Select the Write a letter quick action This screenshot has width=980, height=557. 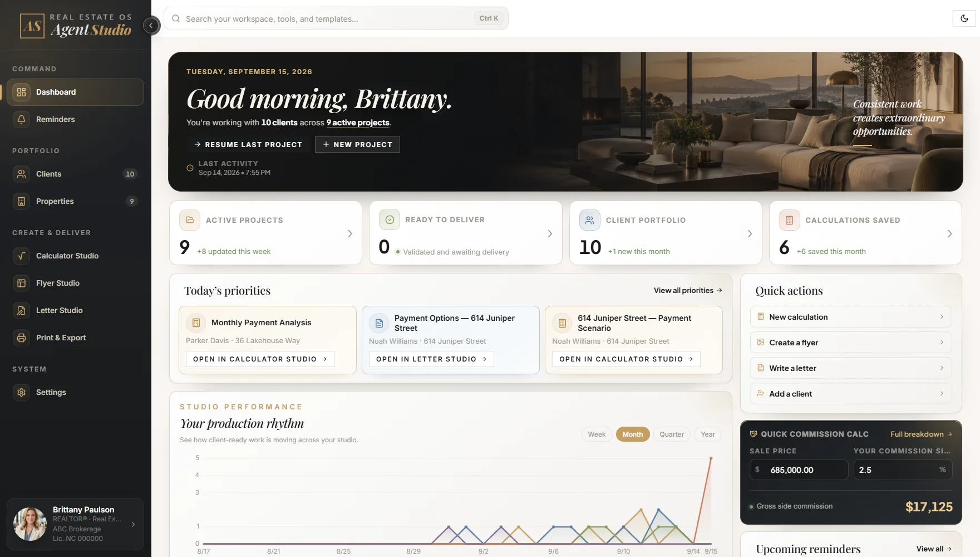pyautogui.click(x=851, y=368)
